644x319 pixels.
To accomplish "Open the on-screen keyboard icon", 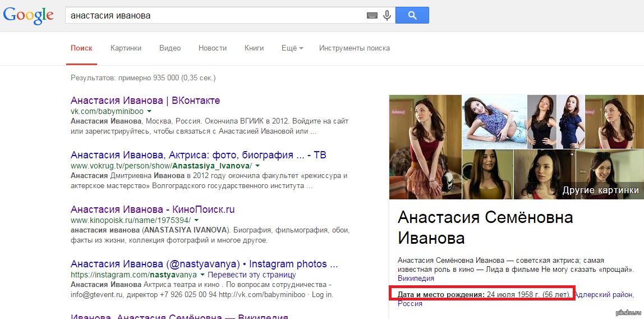I will pos(372,16).
